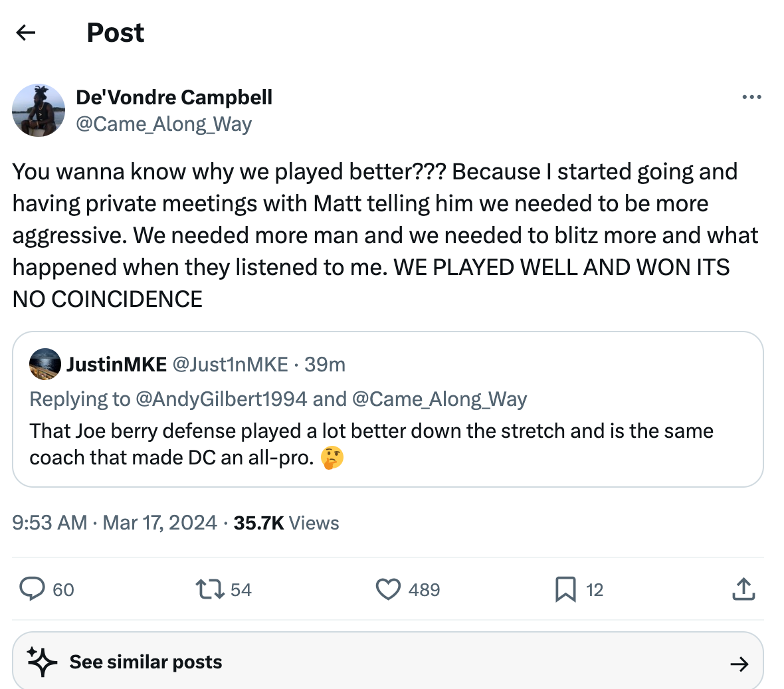Like the post with heart icon
Image resolution: width=784 pixels, height=689 pixels.
click(x=388, y=589)
